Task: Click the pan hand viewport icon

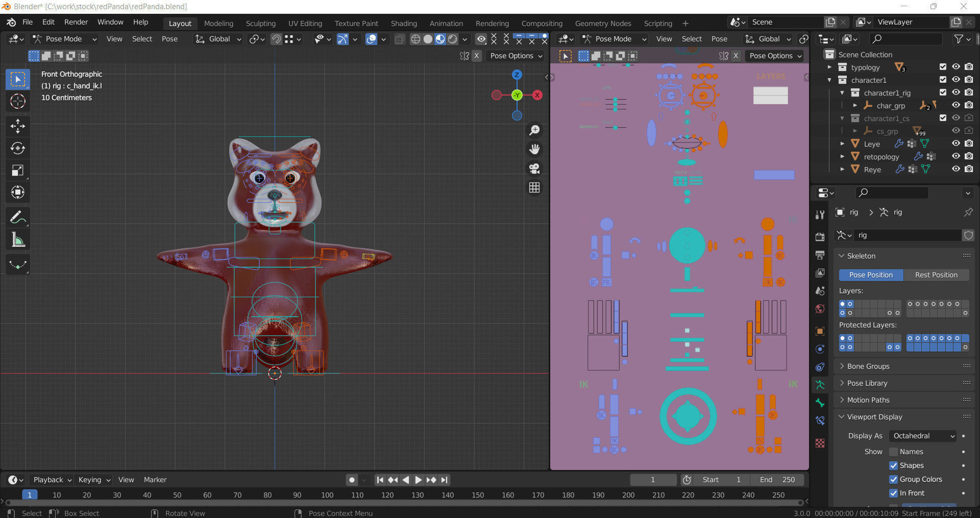Action: (x=534, y=149)
